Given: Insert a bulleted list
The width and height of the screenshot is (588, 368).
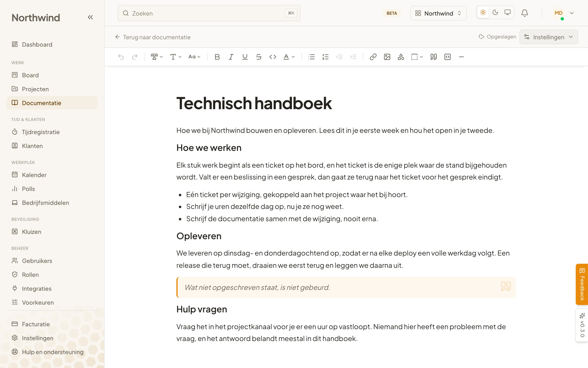Looking at the screenshot, I should click(312, 57).
